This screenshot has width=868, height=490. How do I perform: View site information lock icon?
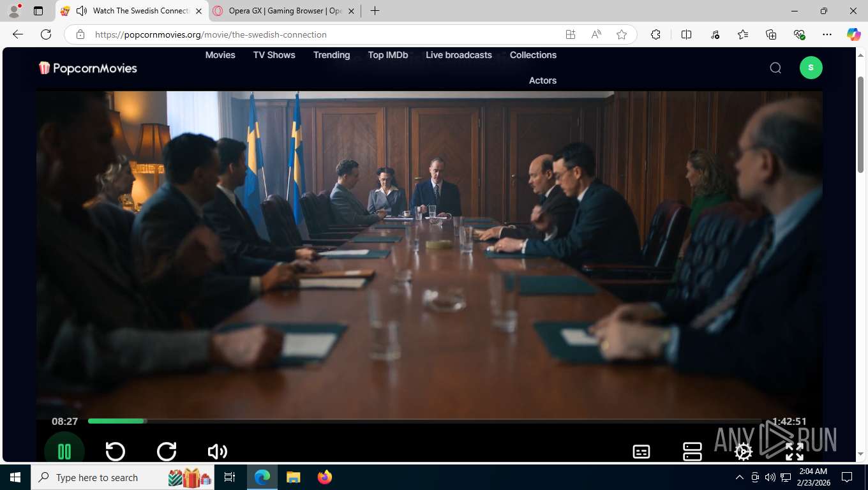point(80,34)
